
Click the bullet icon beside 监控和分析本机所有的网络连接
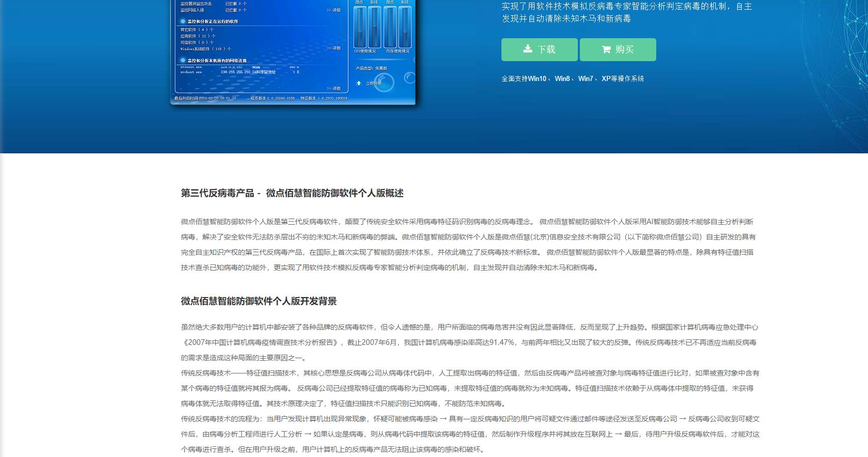[183, 60]
